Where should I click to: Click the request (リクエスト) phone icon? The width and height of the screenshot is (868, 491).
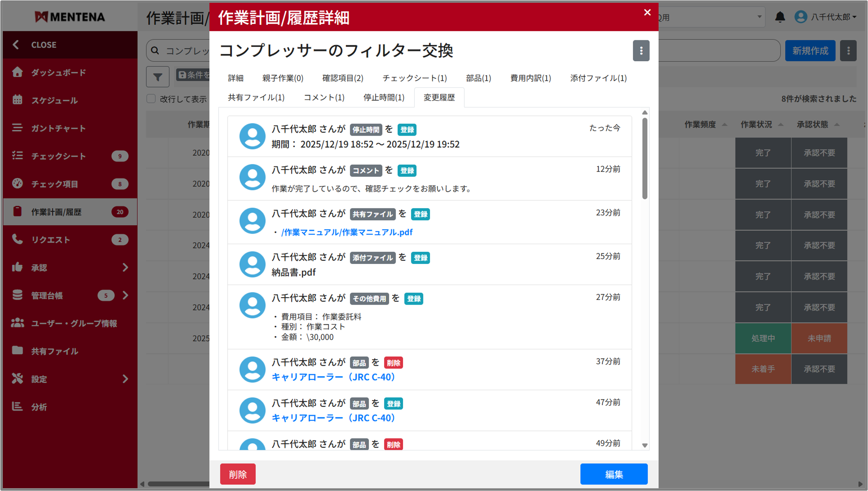pyautogui.click(x=18, y=239)
